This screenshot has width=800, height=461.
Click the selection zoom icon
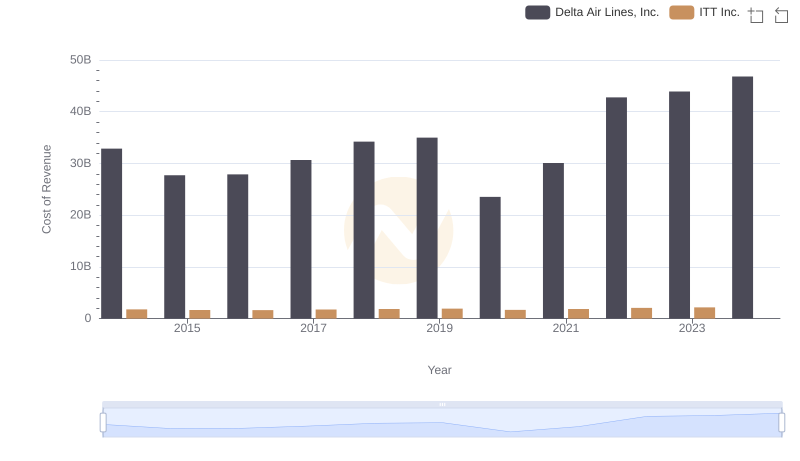coord(756,15)
